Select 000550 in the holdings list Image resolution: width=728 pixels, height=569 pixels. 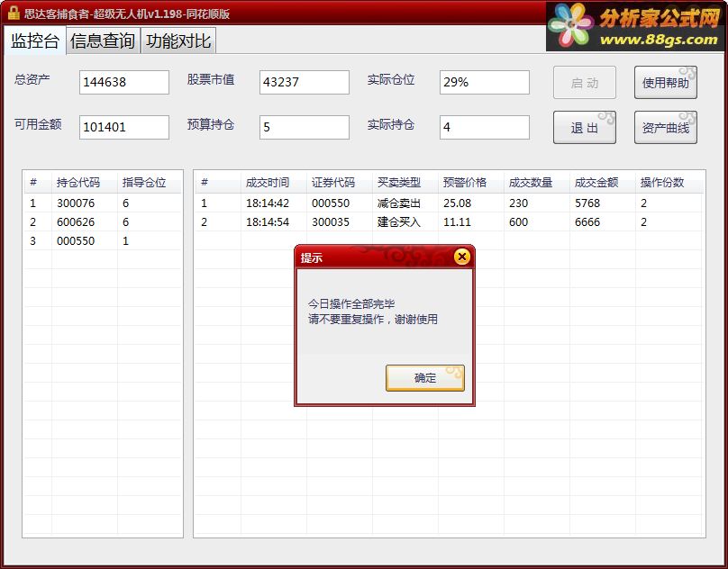(x=103, y=241)
